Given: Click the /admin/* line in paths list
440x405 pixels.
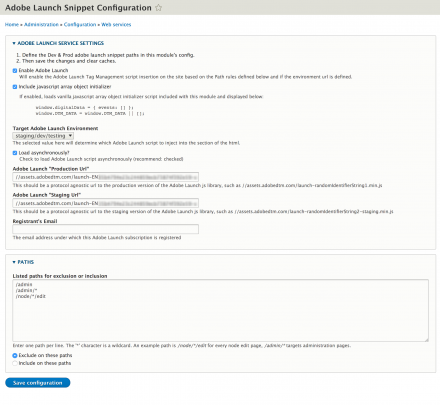Looking at the screenshot, I should pos(26,290).
